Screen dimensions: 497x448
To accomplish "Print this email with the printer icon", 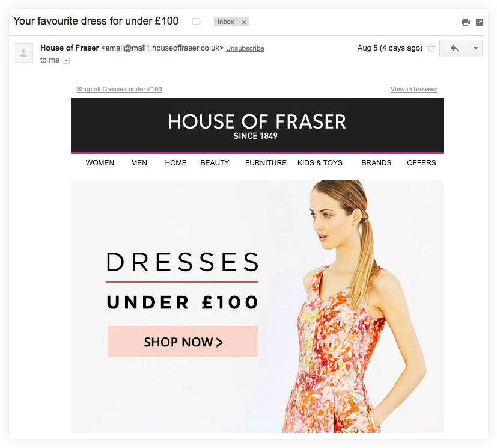I will pos(465,22).
